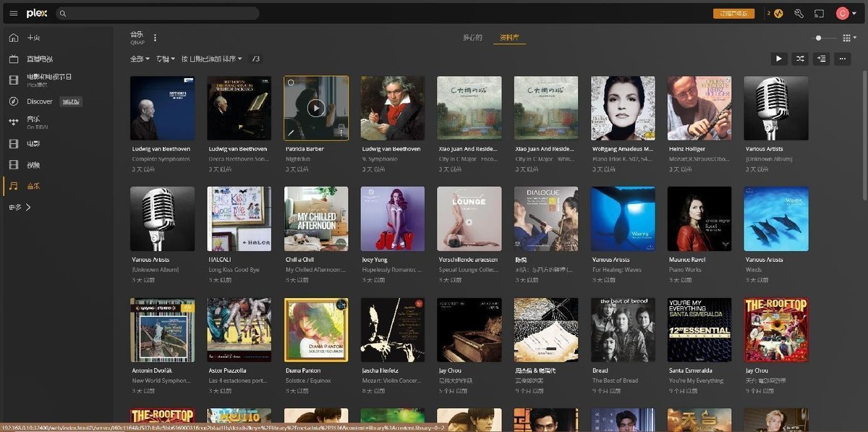Open the more actions ellipsis button

point(842,59)
